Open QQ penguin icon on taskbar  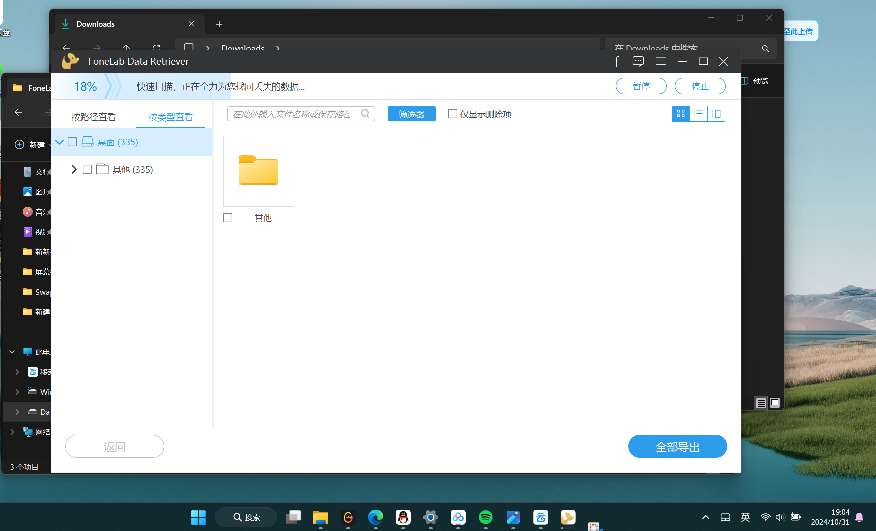pyautogui.click(x=403, y=517)
